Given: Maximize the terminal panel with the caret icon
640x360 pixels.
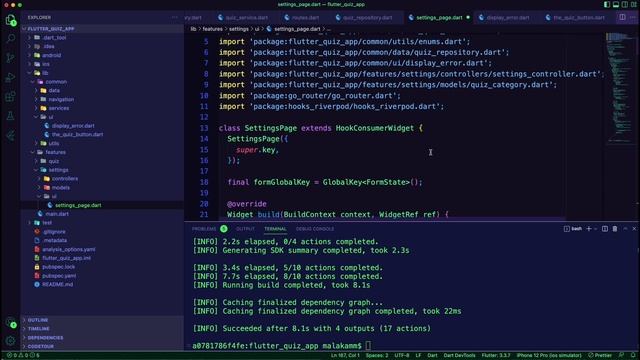Looking at the screenshot, I should pos(625,229).
